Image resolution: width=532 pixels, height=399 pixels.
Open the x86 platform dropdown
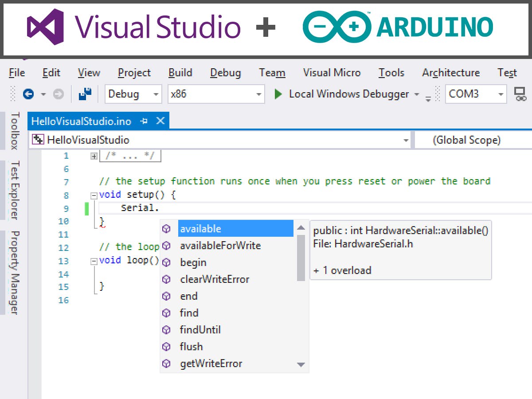pos(259,94)
